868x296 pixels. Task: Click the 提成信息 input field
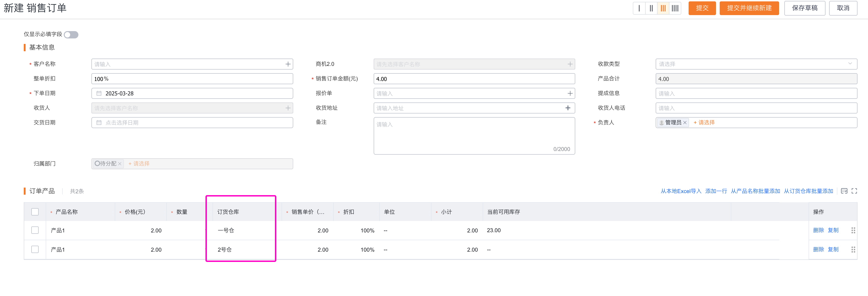(x=756, y=93)
